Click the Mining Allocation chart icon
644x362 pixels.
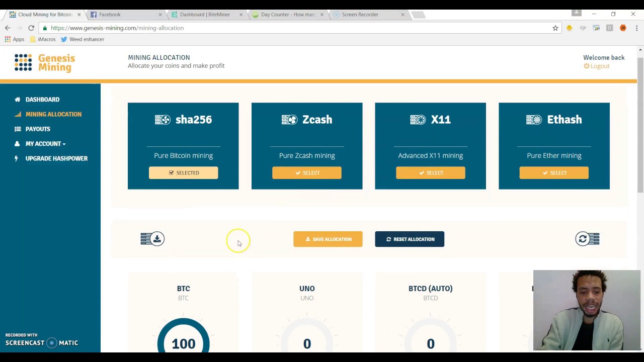tap(18, 114)
